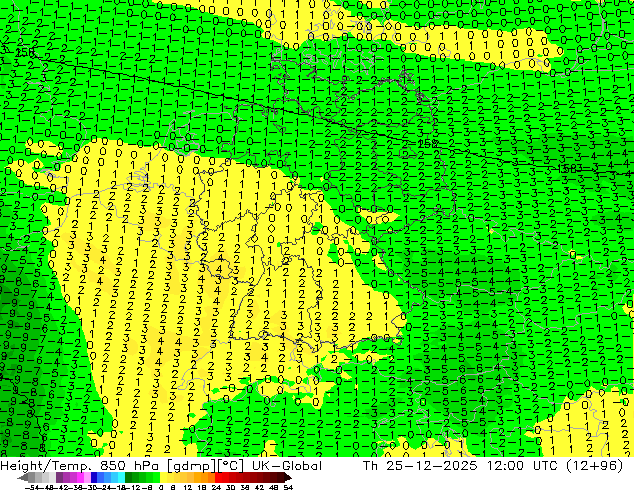The height and width of the screenshot is (490, 634).
Task: Pick the darkest blue swatch in the legend
Action: coord(94,477)
